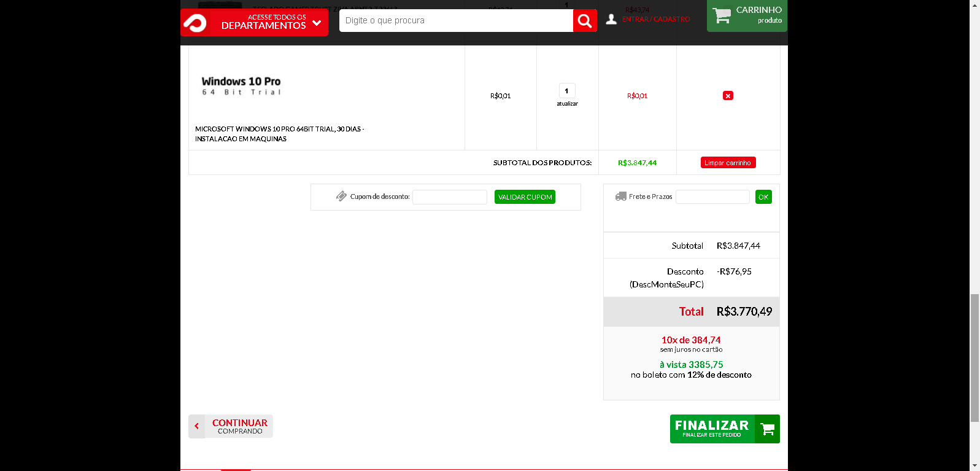The width and height of the screenshot is (980, 471).
Task: Click the 'Validar Cupom' button
Action: click(x=525, y=197)
